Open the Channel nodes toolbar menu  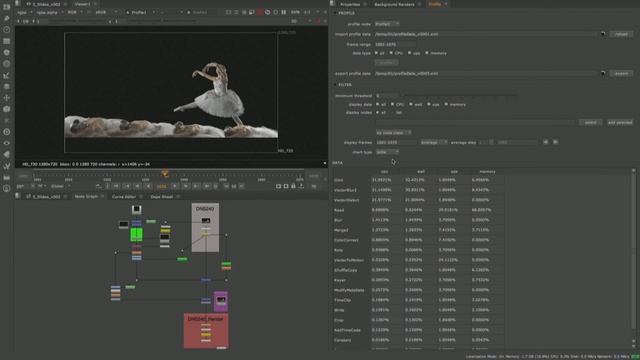pos(7,41)
